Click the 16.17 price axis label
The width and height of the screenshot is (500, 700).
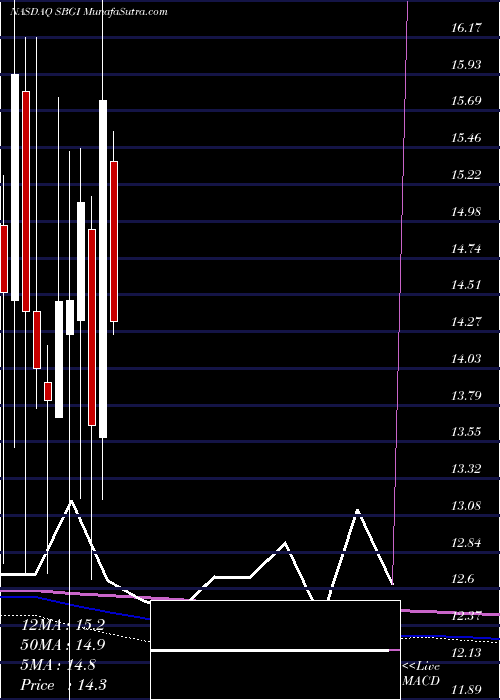(x=466, y=28)
